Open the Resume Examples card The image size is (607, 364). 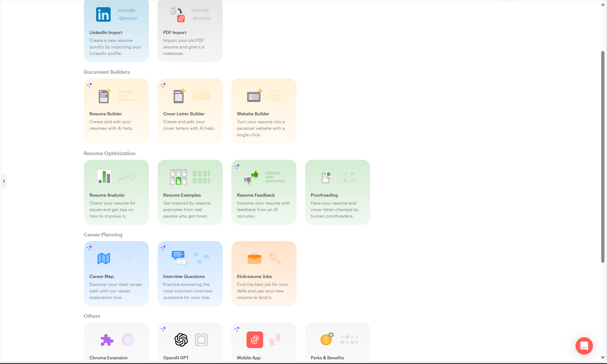190,192
